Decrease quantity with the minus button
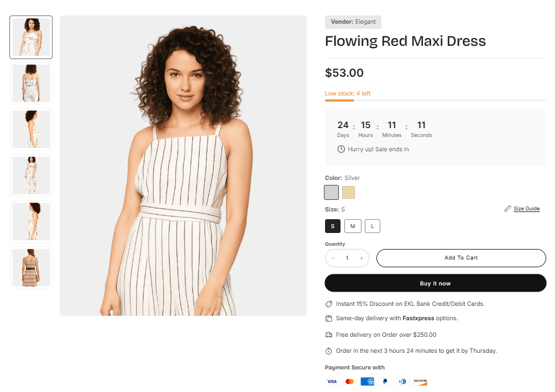 (333, 258)
